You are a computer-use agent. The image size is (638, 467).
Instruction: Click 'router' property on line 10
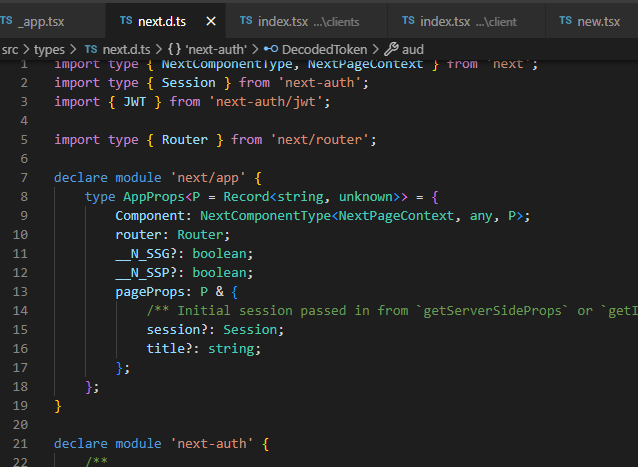138,235
